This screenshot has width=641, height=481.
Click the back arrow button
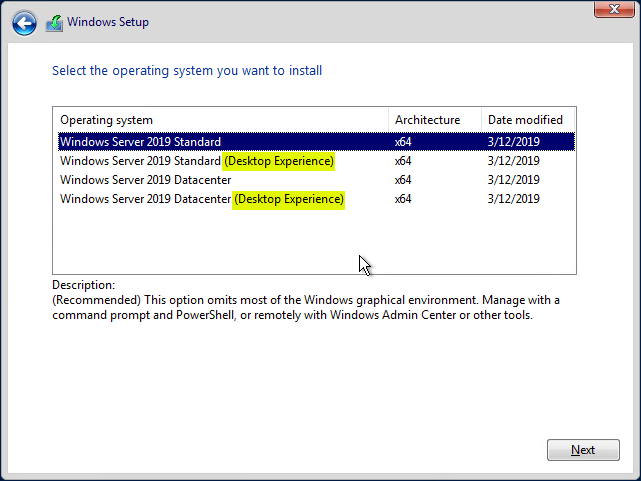coord(25,22)
